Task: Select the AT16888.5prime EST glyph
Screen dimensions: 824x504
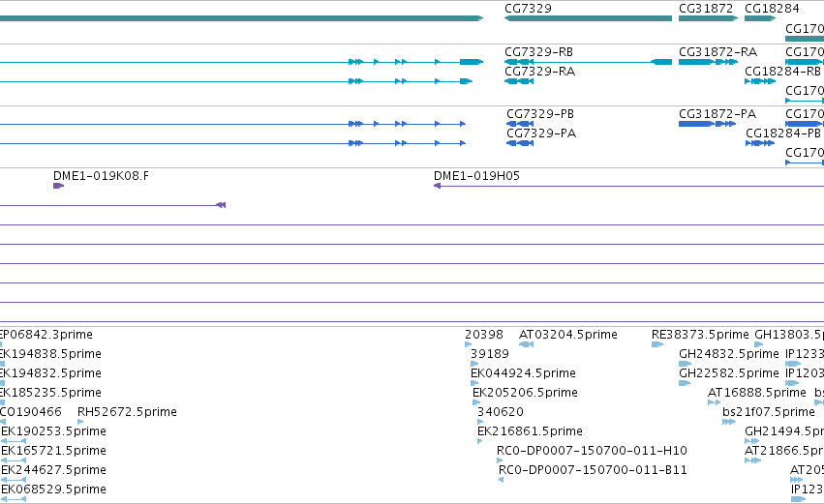Action: [x=715, y=402]
